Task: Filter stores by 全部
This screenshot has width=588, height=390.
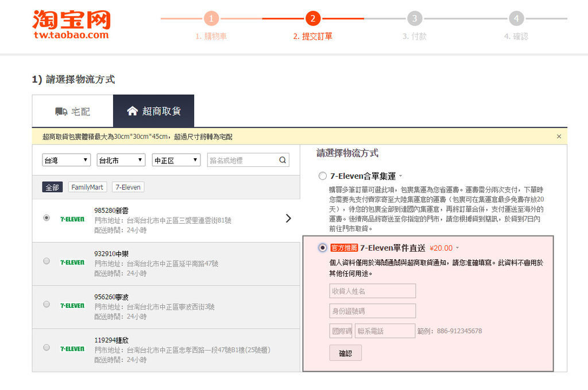Action: pyautogui.click(x=52, y=187)
